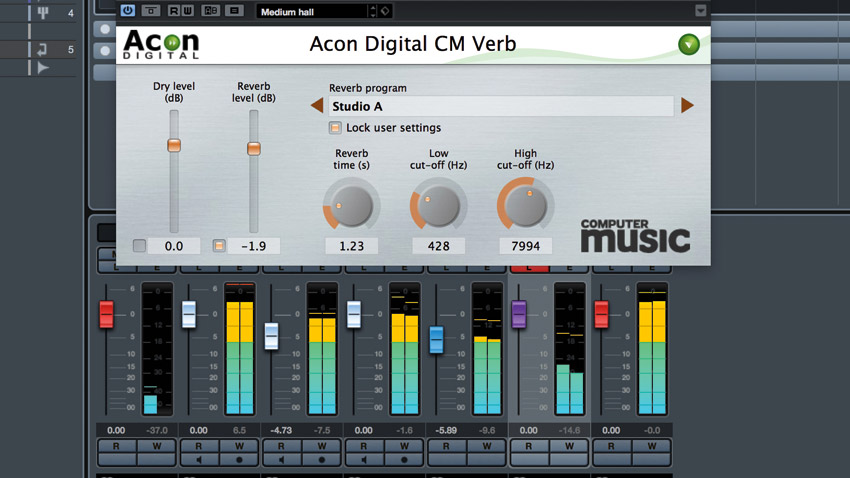Click the -37.0 peak meter value
The height and width of the screenshot is (478, 850).
(x=157, y=430)
